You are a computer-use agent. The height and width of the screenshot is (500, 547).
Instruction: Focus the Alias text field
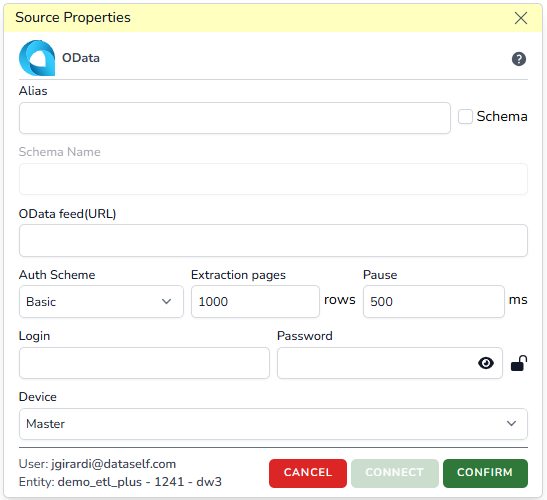(235, 118)
